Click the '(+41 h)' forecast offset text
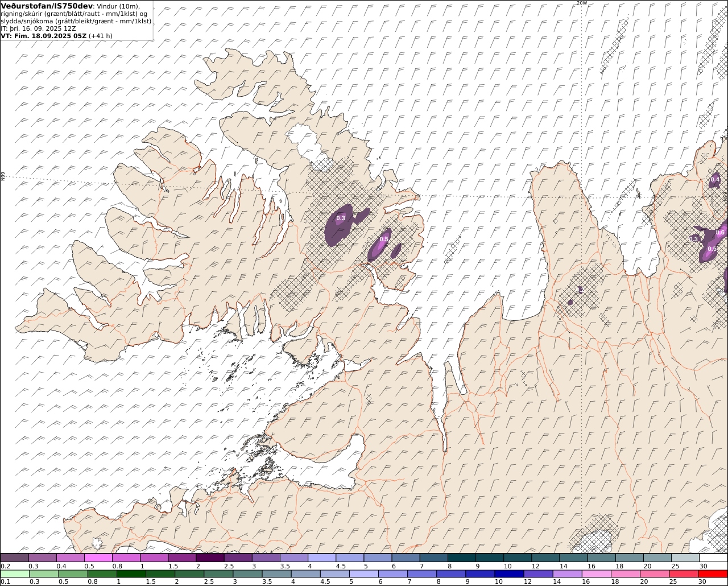This screenshot has width=728, height=586. coord(101,36)
